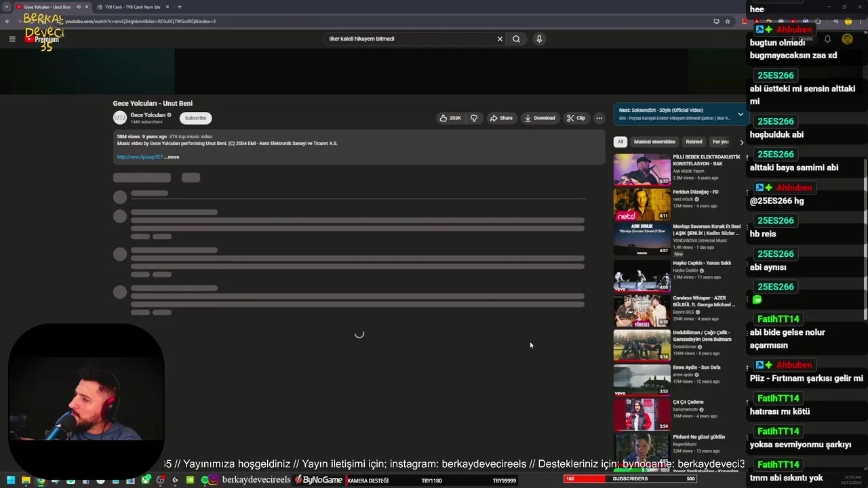Image resolution: width=868 pixels, height=488 pixels.
Task: Open Hayko Cepkin - Yarası Saklı thumbnail
Action: pos(642,274)
